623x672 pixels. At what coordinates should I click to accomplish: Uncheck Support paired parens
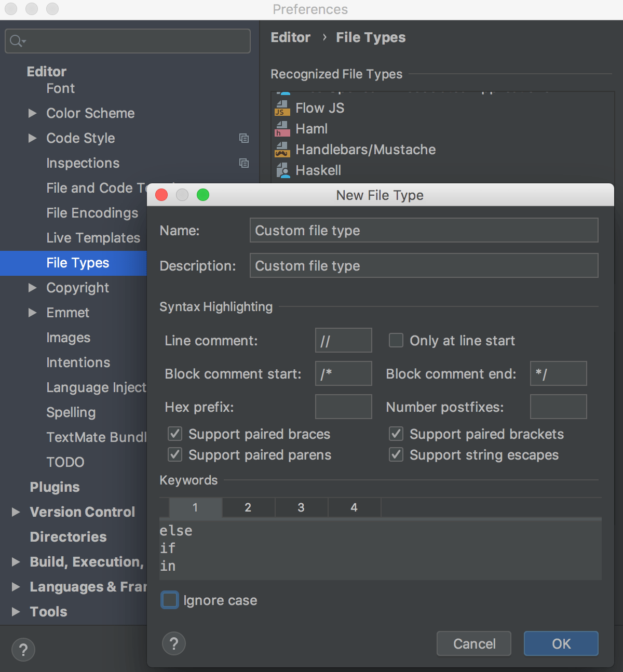click(174, 454)
